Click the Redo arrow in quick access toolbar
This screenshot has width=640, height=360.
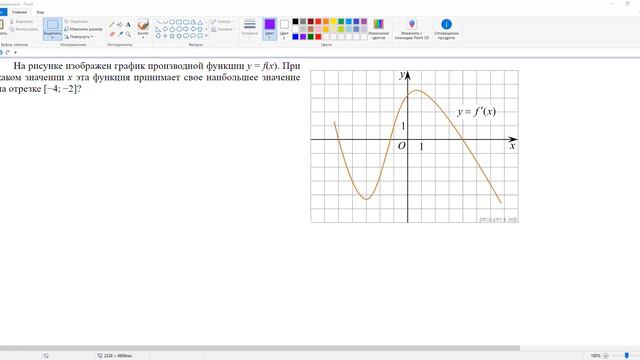(x=8, y=52)
